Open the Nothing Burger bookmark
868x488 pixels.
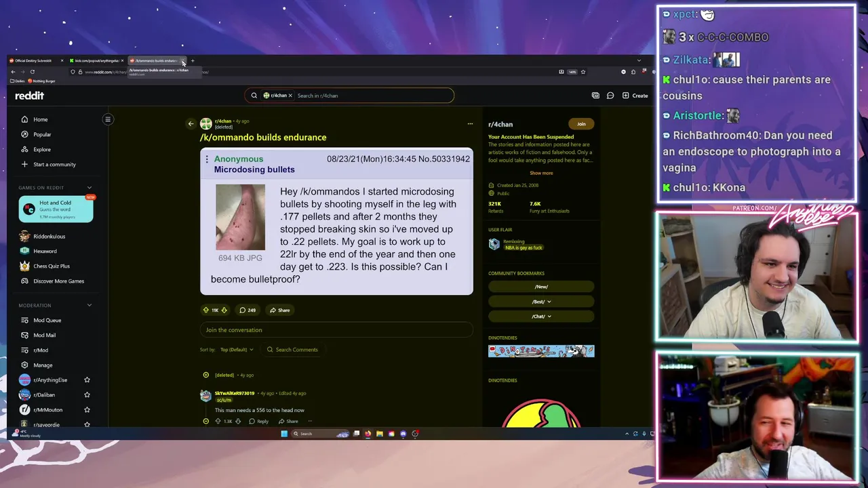pos(41,81)
